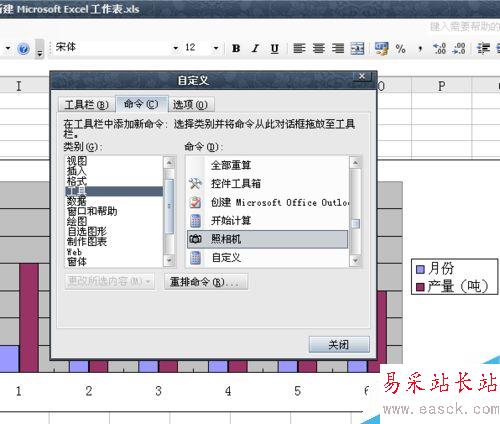Select 数据 category

pos(114,201)
